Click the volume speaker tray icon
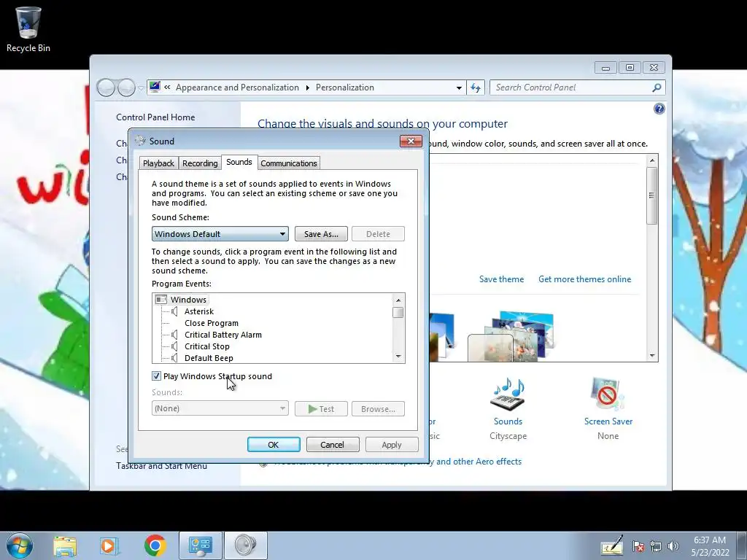This screenshot has width=747, height=560. pos(673,546)
